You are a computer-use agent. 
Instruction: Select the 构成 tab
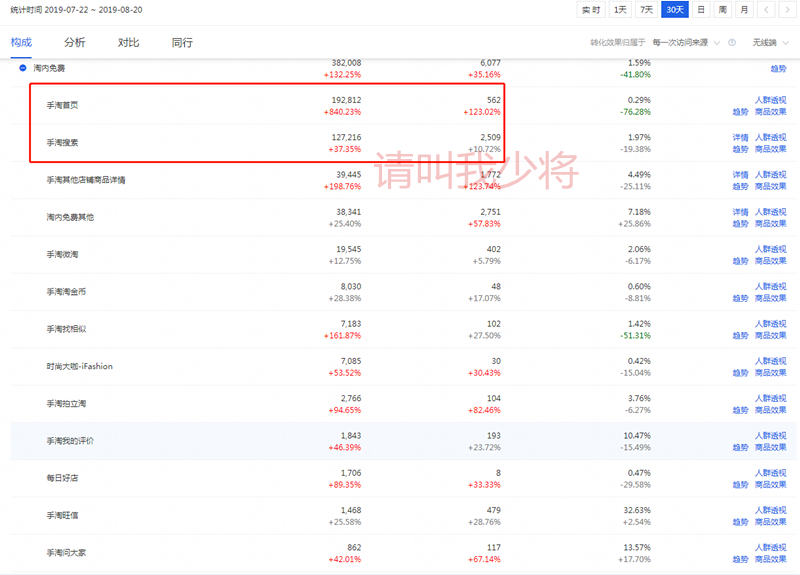21,43
